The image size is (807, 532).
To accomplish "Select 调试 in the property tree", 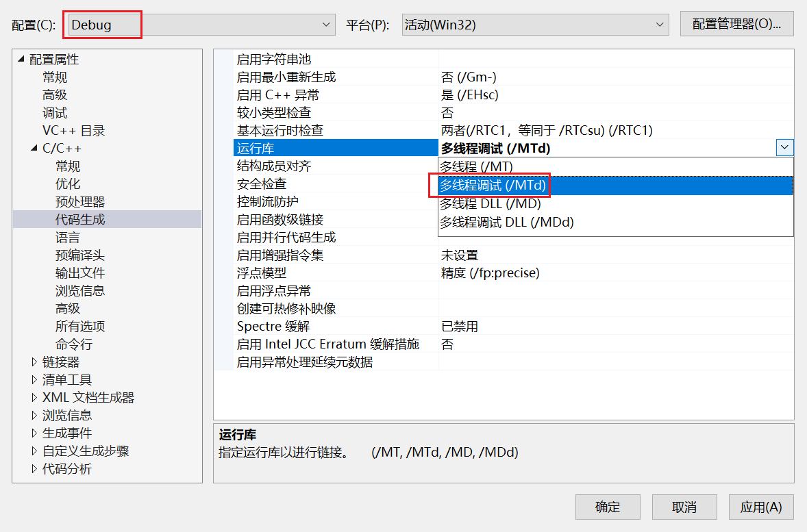I will point(55,113).
